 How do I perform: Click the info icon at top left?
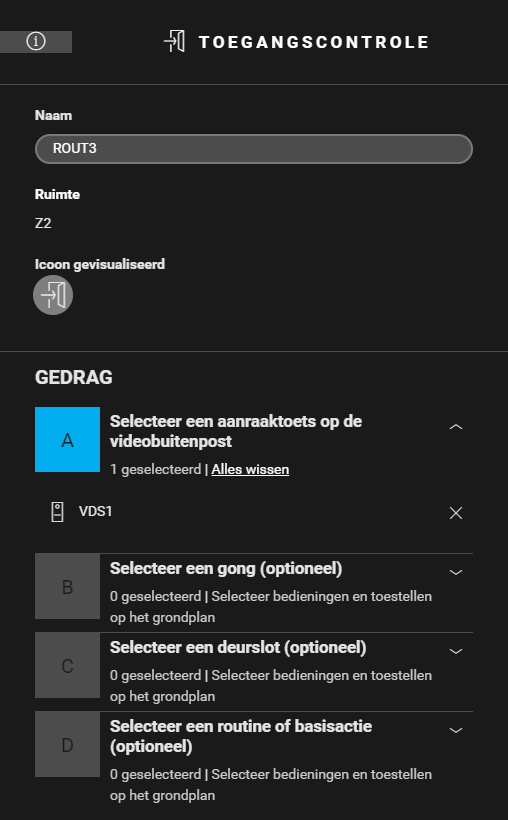(36, 41)
